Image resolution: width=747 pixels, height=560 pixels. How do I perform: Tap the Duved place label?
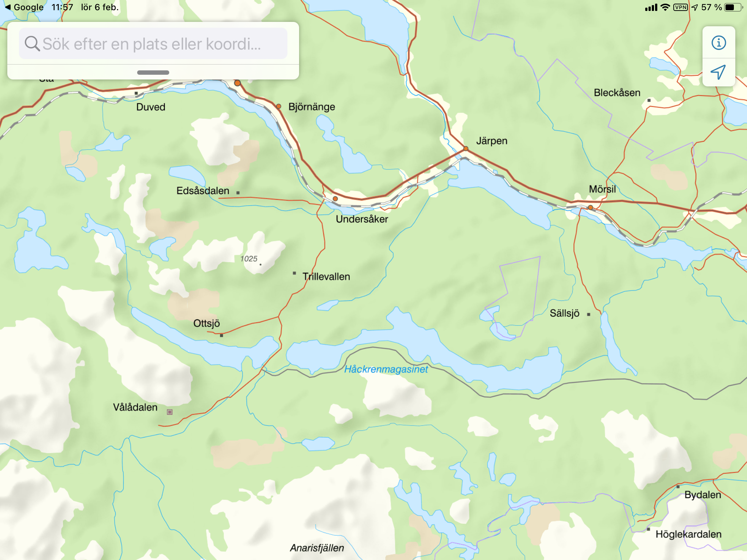(x=151, y=107)
